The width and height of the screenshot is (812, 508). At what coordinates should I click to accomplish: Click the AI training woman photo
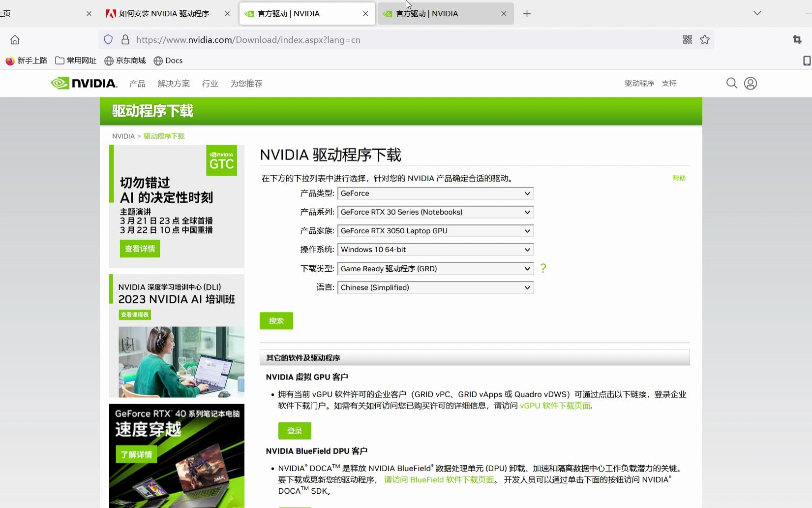(181, 362)
